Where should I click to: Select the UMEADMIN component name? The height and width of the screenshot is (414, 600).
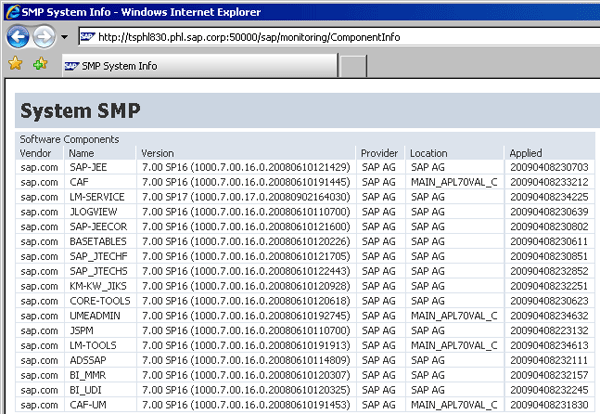[94, 315]
